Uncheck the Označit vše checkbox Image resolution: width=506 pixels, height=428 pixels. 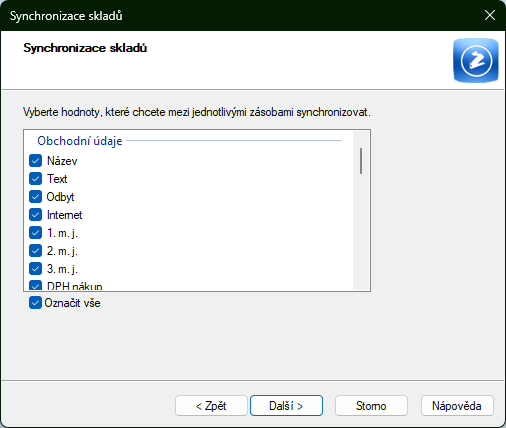tap(35, 303)
